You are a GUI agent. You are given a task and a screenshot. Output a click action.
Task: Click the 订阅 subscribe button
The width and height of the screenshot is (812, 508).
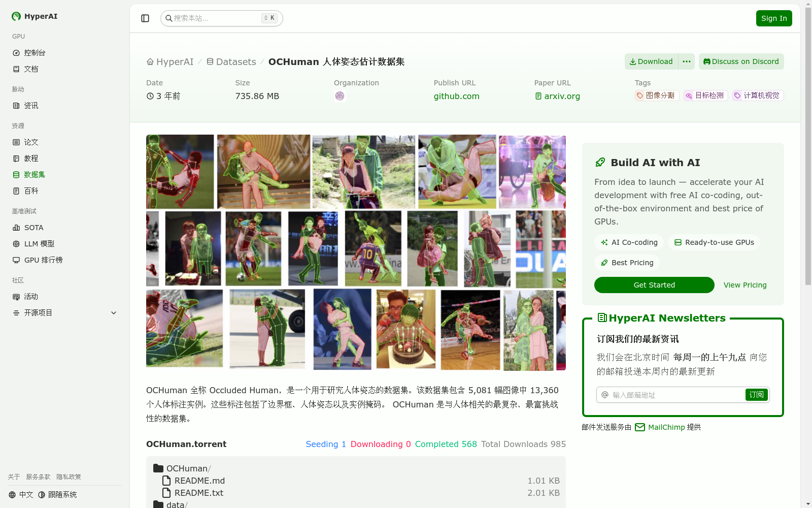pos(756,395)
